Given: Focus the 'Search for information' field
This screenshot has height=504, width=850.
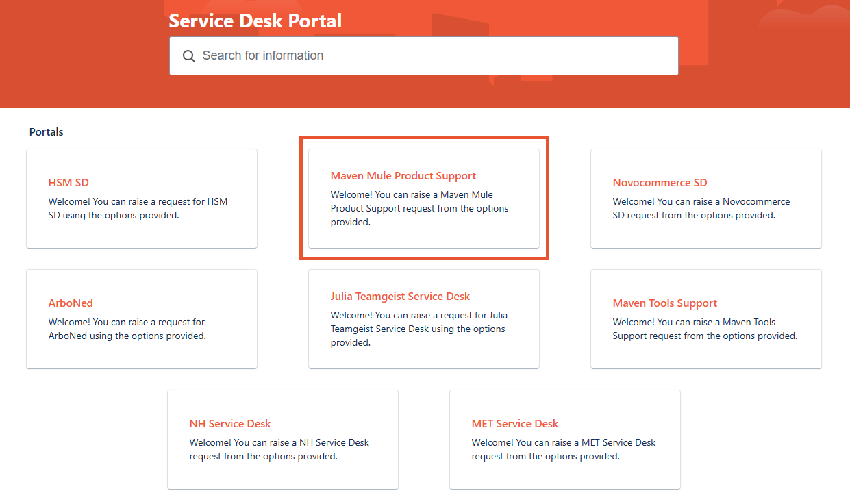Looking at the screenshot, I should click(432, 56).
